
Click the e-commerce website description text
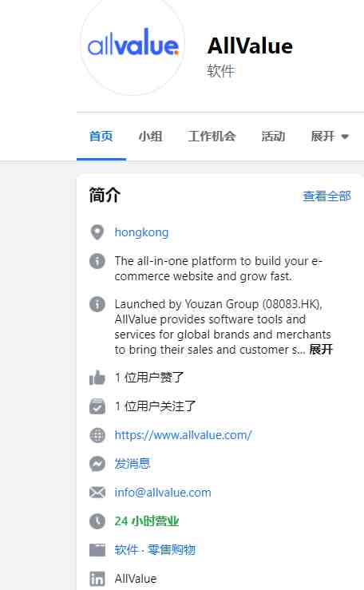[x=219, y=268]
